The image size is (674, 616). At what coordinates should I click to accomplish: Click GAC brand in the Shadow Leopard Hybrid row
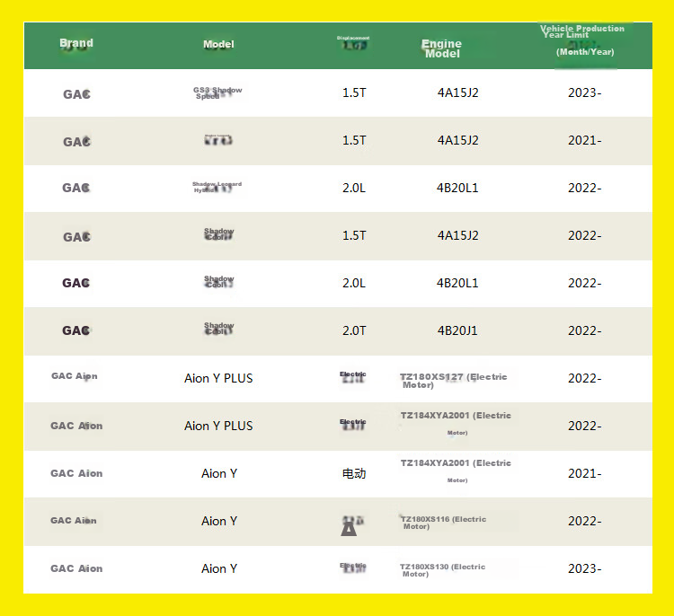(76, 188)
